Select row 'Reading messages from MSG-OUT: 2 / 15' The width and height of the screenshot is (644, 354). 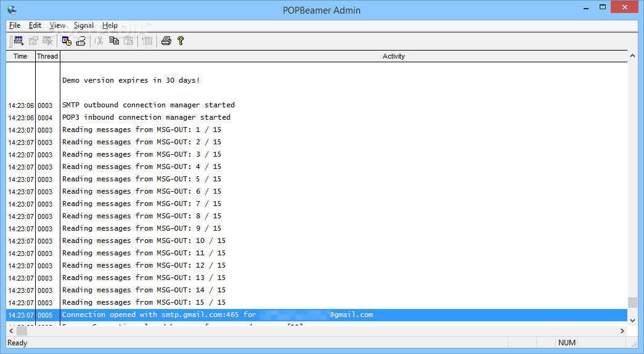point(317,142)
